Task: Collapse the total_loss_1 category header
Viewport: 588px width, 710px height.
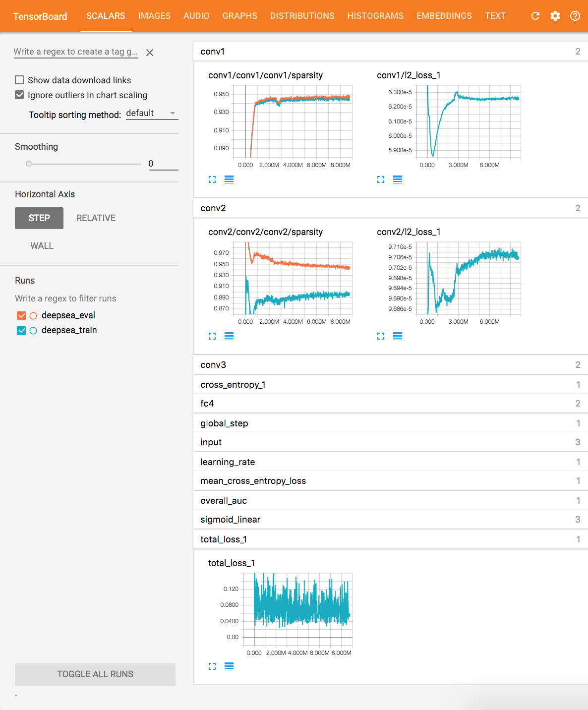Action: pos(390,539)
